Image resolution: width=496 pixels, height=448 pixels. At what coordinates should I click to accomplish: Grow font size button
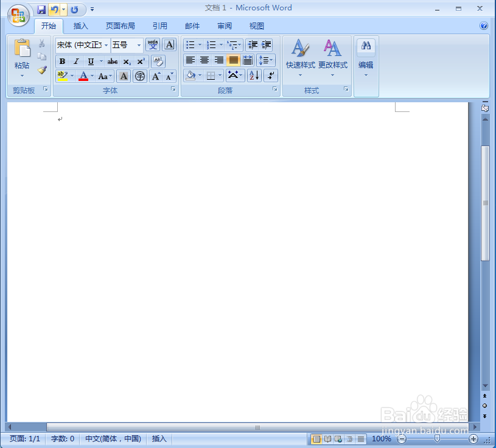click(x=156, y=76)
